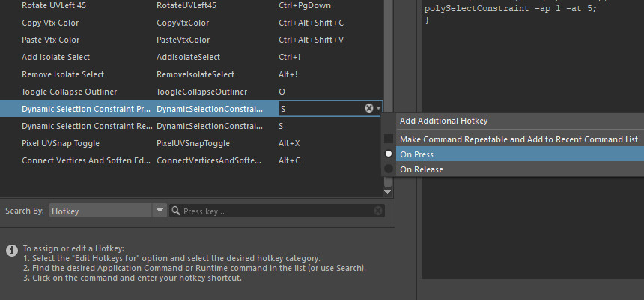This screenshot has height=300, width=644.
Task: Select the Copy Vtx Color command
Action: tap(50, 22)
